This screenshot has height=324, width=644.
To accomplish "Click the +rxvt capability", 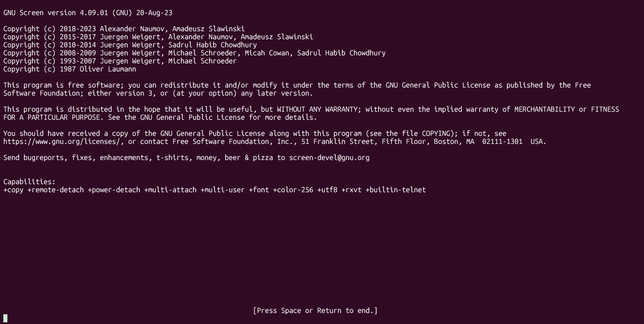I will click(352, 190).
